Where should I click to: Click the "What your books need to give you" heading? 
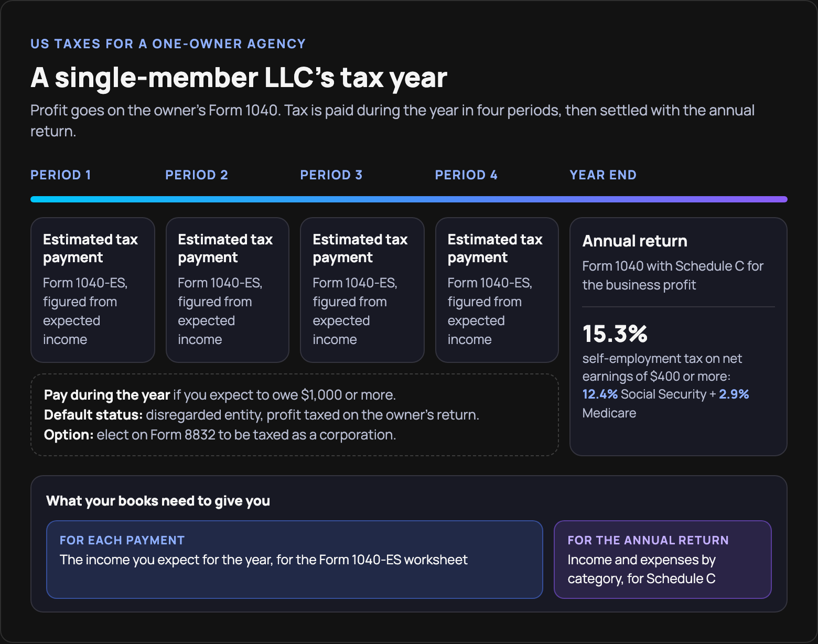pos(158,501)
